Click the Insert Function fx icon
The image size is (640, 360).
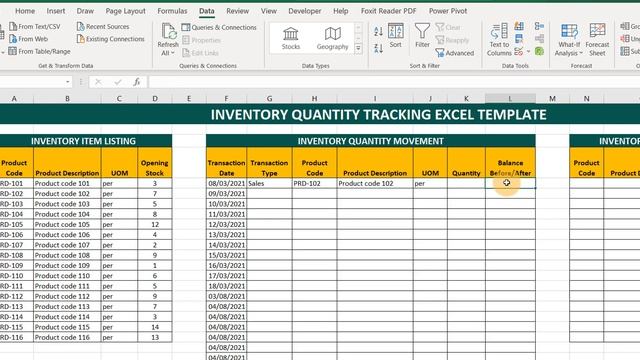[x=137, y=82]
